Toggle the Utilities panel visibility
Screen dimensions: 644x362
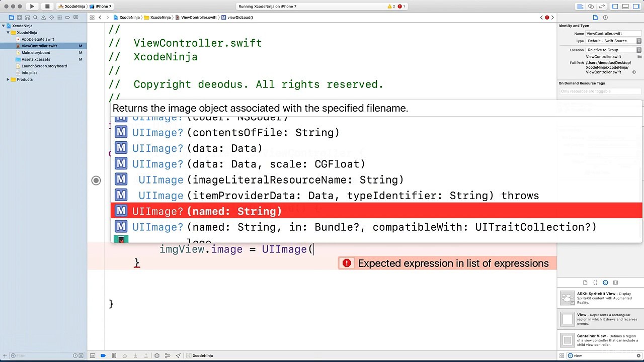click(636, 7)
